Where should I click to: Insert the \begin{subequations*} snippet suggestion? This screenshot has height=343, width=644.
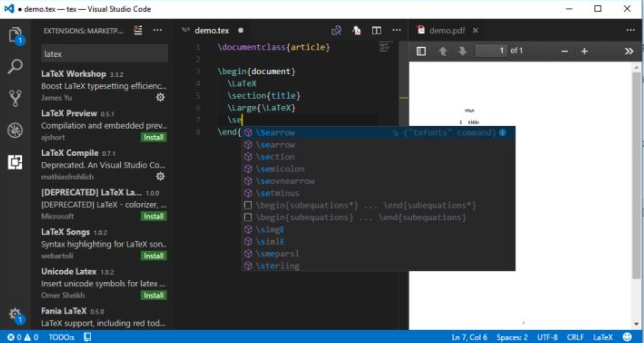[378, 205]
